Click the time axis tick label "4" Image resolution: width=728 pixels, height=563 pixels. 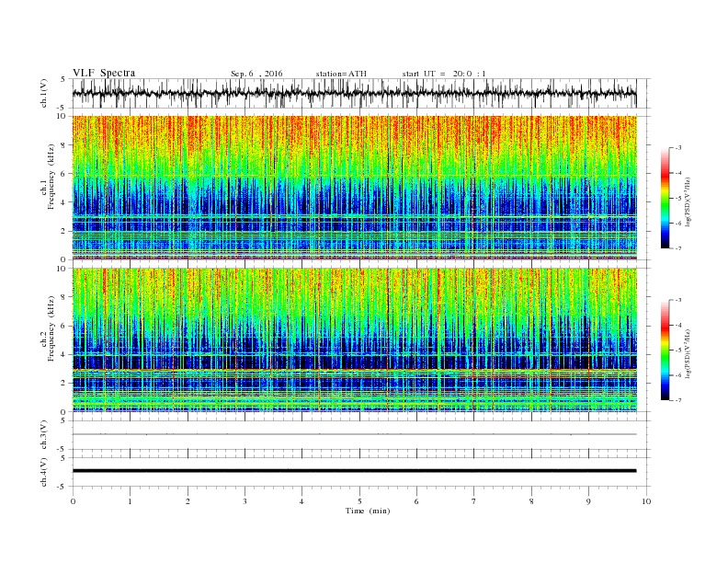(301, 501)
